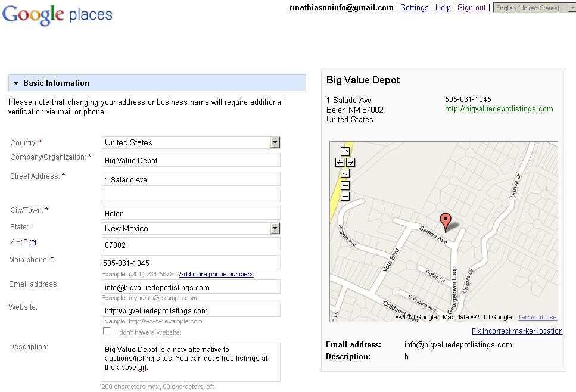Zoom in on the map
Viewport: 576px width, 392px height.
(x=345, y=185)
